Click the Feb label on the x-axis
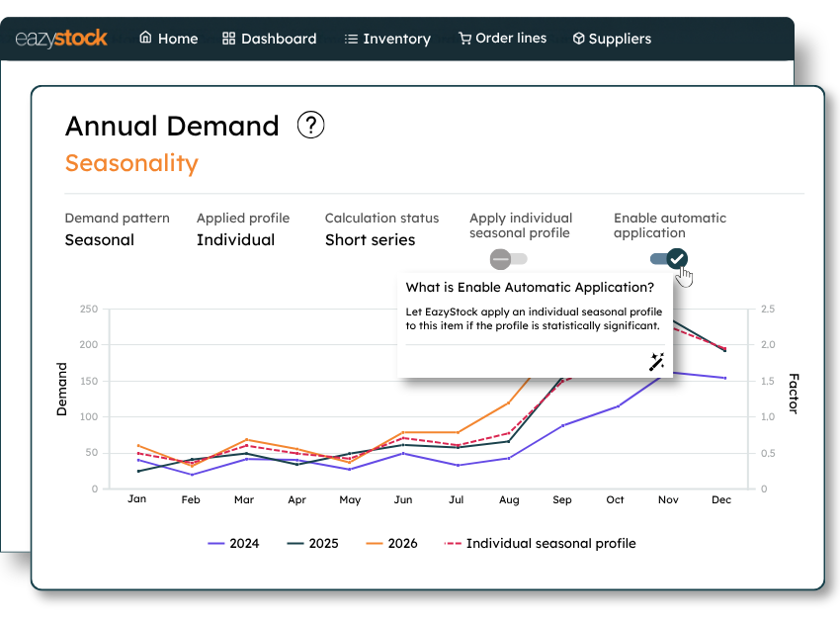The image size is (840, 623). pyautogui.click(x=191, y=499)
